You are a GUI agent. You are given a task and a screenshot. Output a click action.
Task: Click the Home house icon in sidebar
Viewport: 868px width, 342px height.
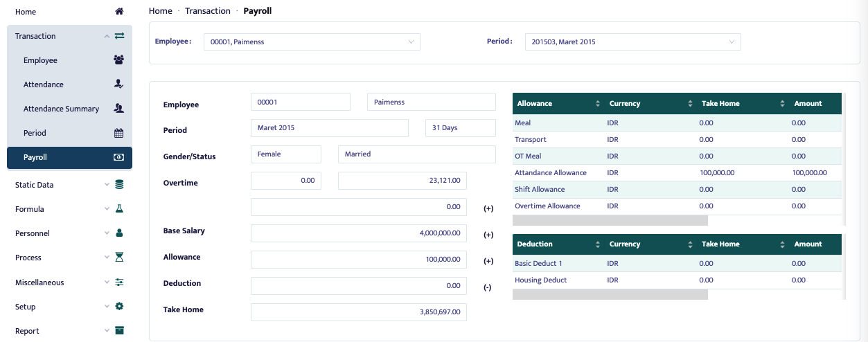pyautogui.click(x=119, y=12)
